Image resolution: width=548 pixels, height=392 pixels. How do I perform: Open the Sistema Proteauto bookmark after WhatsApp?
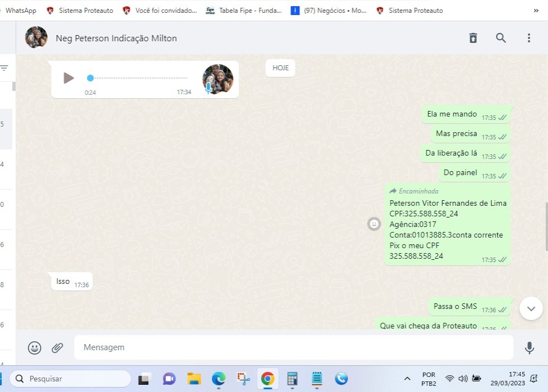pyautogui.click(x=81, y=10)
